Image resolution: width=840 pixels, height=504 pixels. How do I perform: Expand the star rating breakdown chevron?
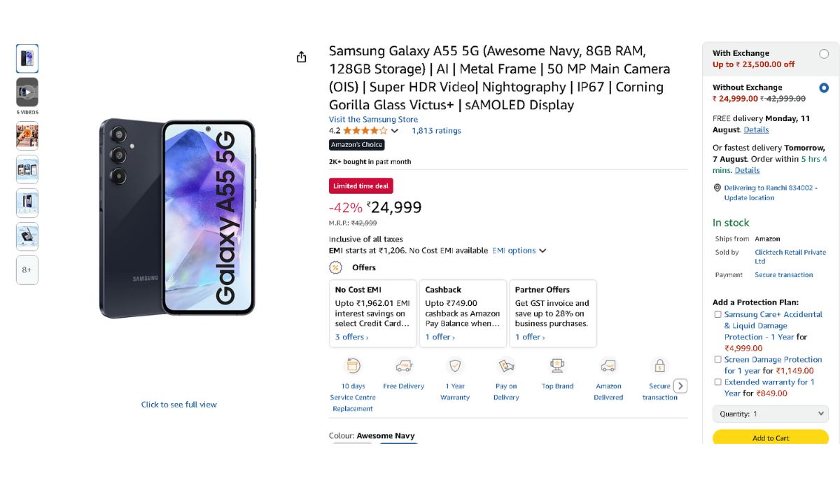(x=395, y=131)
